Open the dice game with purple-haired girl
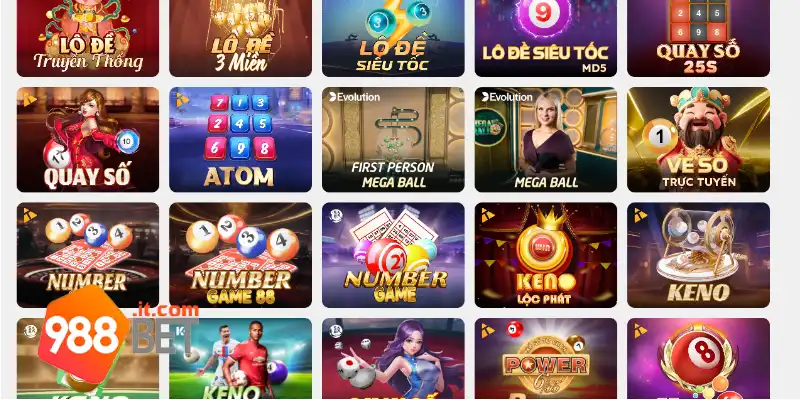The height and width of the screenshot is (400, 800). 393,359
